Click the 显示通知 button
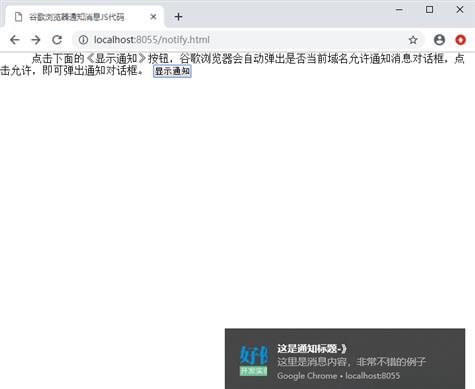This screenshot has width=475, height=389. 172,71
